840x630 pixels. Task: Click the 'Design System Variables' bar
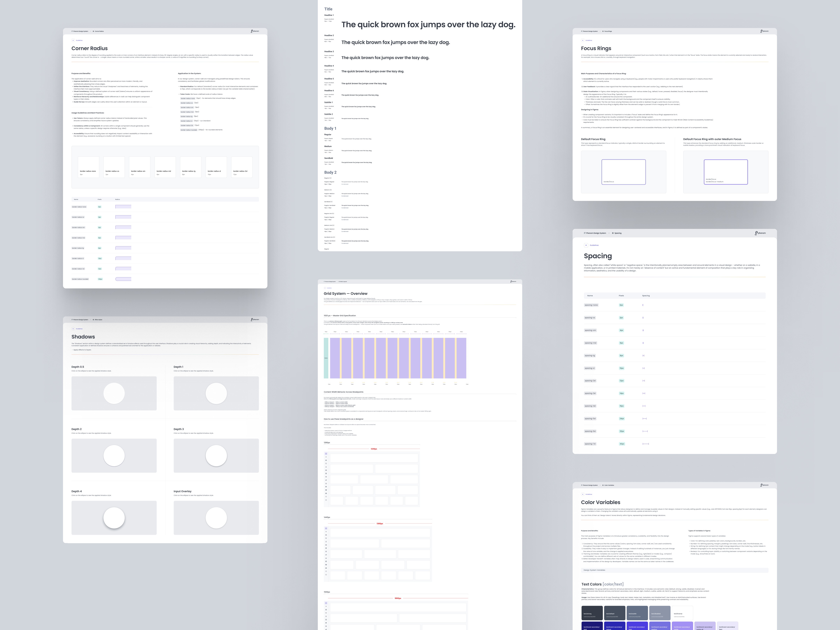pyautogui.click(x=675, y=570)
